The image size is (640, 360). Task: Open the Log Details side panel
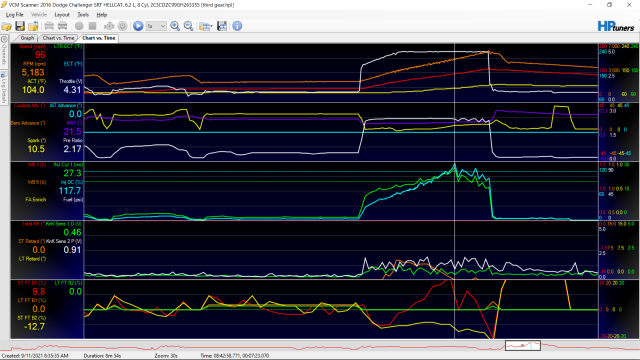click(x=4, y=88)
